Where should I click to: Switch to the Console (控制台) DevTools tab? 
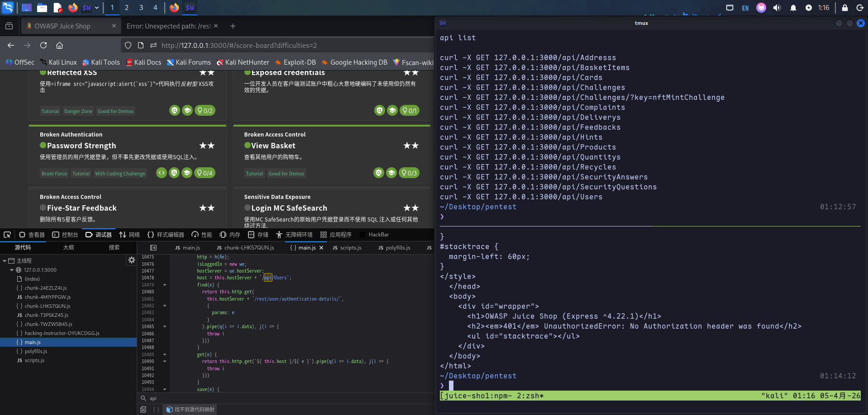tap(65, 235)
